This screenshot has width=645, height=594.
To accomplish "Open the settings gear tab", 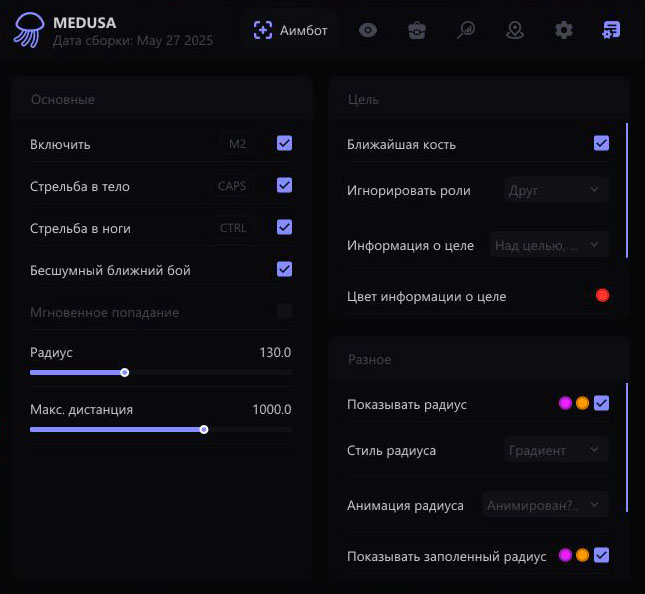I will (x=564, y=30).
